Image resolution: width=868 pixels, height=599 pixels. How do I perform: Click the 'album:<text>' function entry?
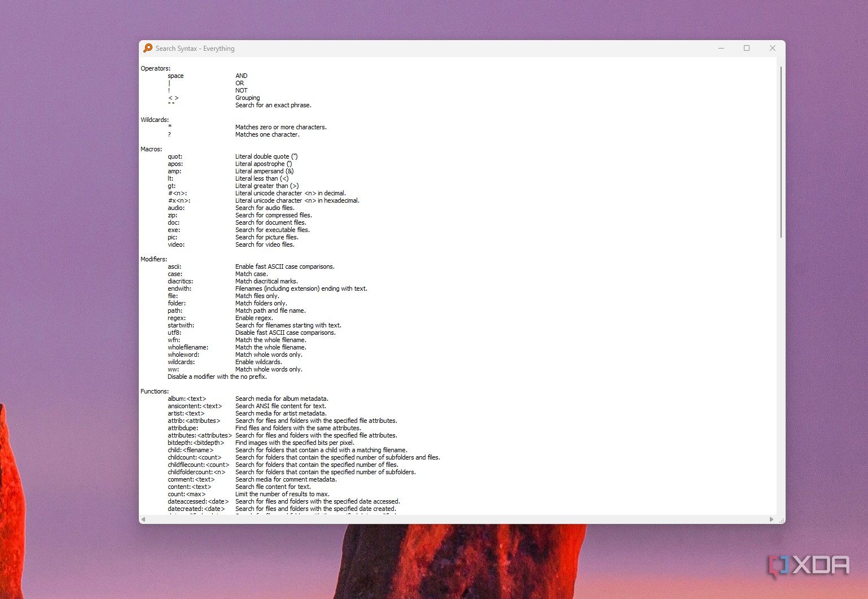coord(187,399)
